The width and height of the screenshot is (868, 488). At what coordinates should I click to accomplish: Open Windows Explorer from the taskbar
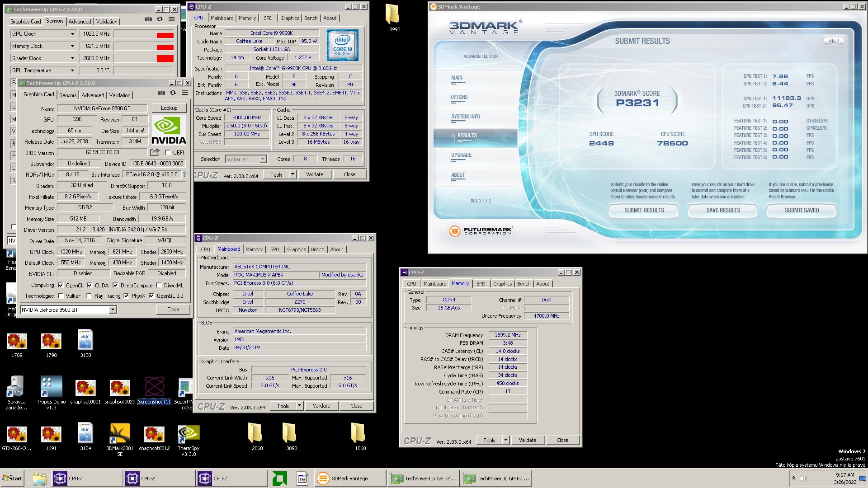[x=39, y=479]
